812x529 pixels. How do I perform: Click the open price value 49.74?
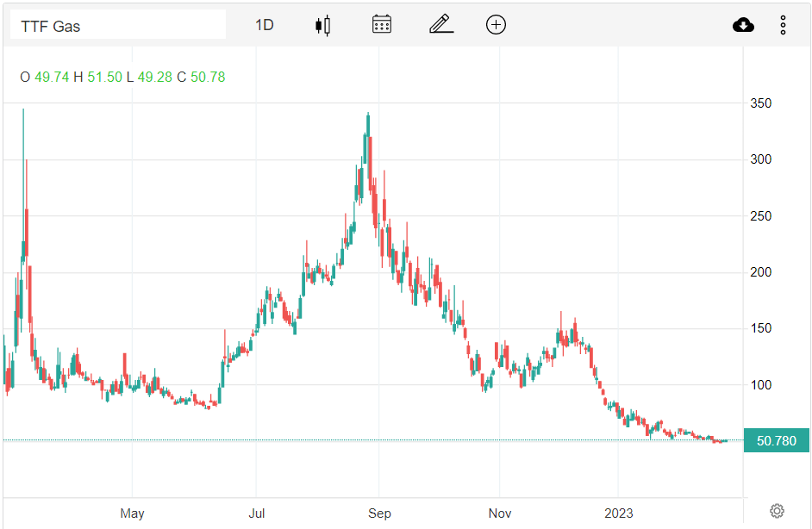[52, 78]
